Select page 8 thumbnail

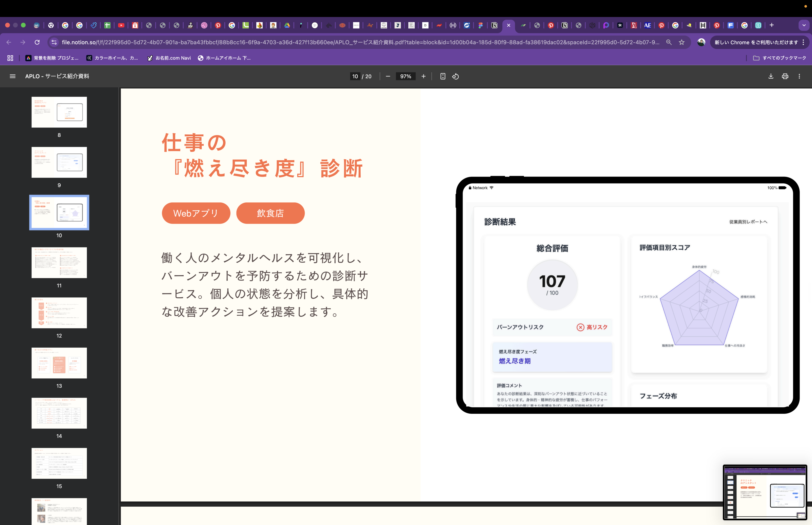click(x=59, y=112)
